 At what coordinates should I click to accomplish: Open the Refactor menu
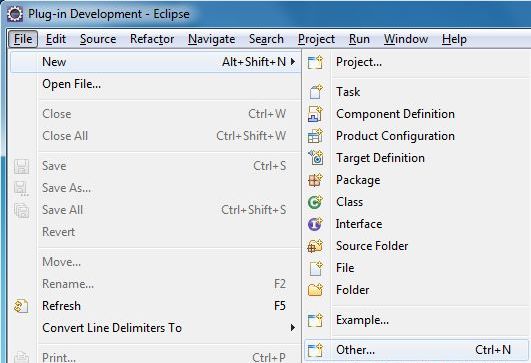152,39
